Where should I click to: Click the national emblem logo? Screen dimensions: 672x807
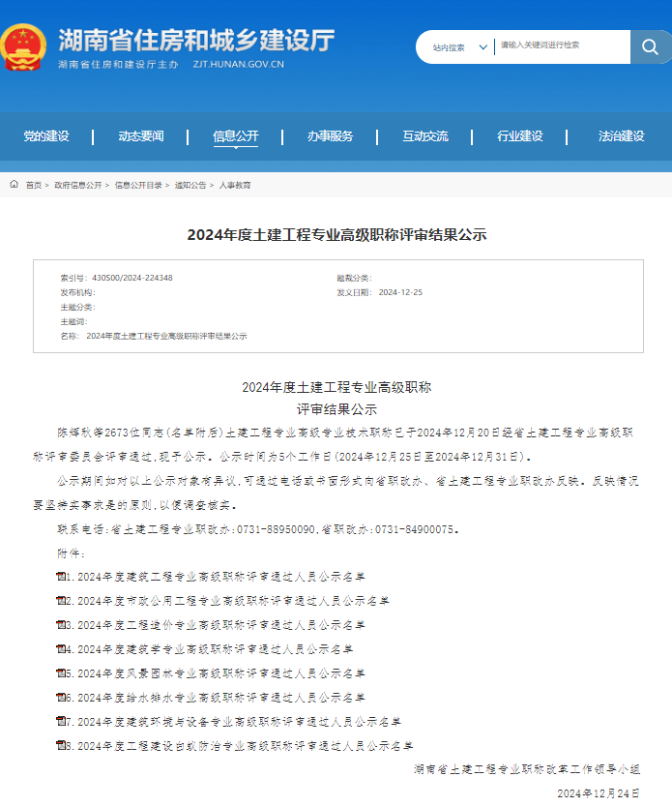[23, 46]
